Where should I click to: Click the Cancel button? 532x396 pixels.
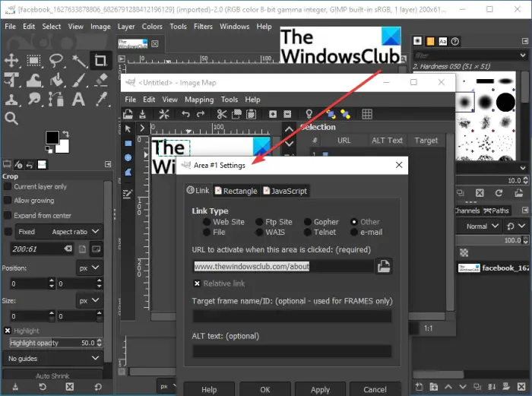point(375,390)
